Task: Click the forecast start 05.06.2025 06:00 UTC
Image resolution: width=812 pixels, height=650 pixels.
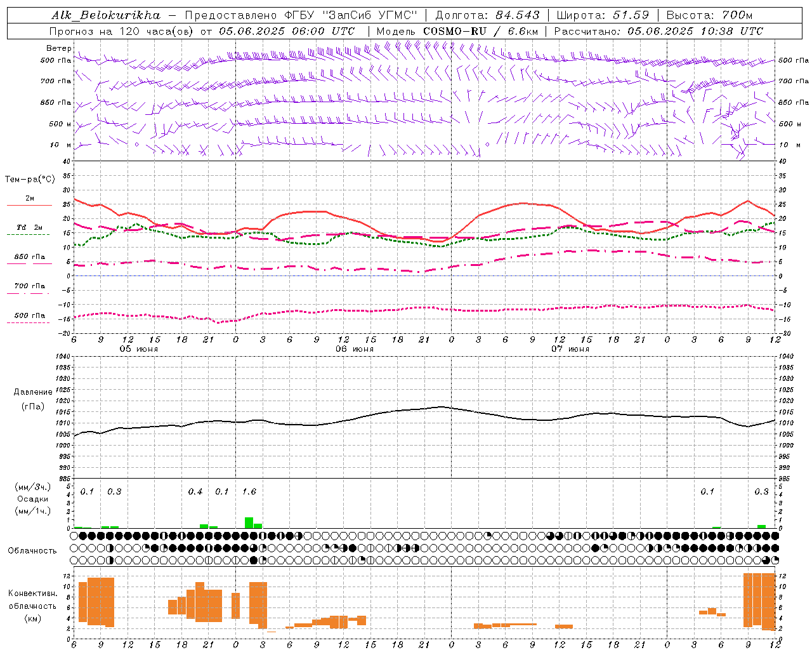Action: [287, 31]
